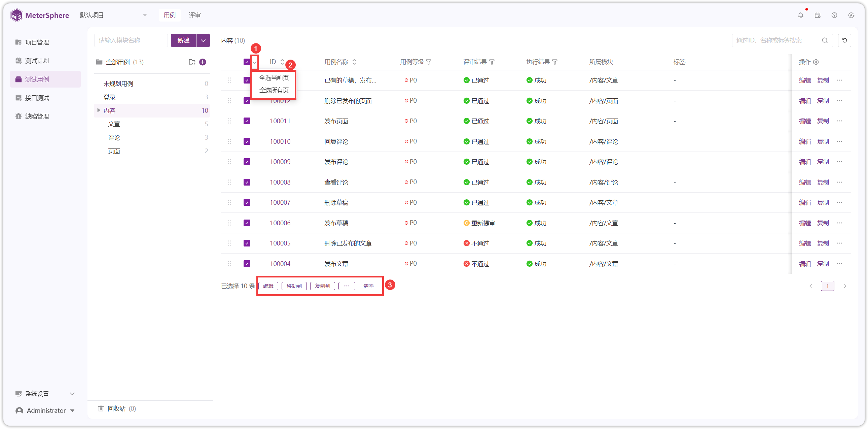Click the drag handle for case 100008
868x429 pixels.
229,182
